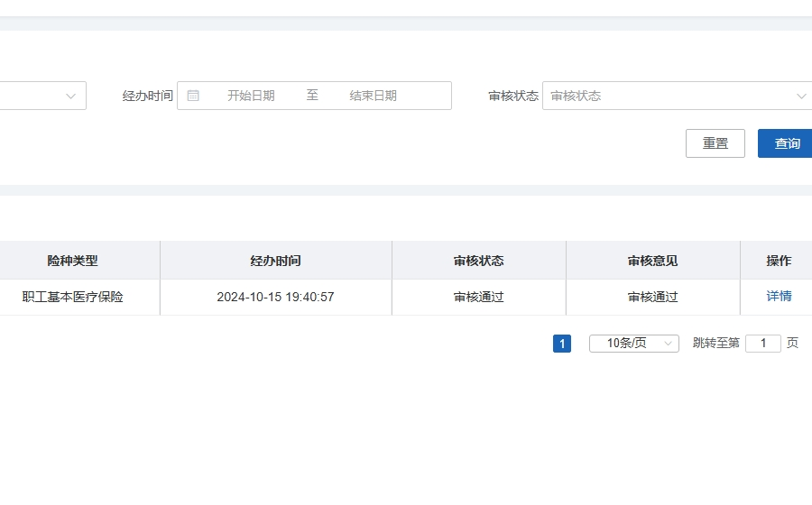Image resolution: width=812 pixels, height=505 pixels.
Task: Expand the left partially visible dropdown chevron
Action: tap(70, 96)
